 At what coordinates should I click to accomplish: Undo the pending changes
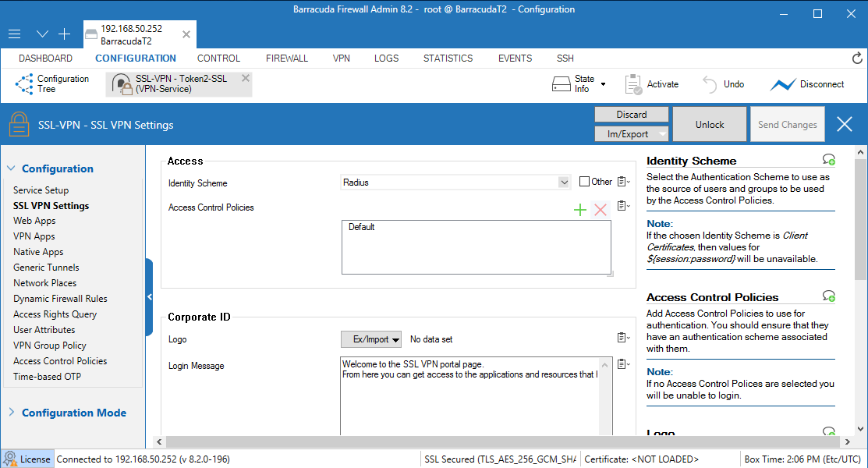723,84
